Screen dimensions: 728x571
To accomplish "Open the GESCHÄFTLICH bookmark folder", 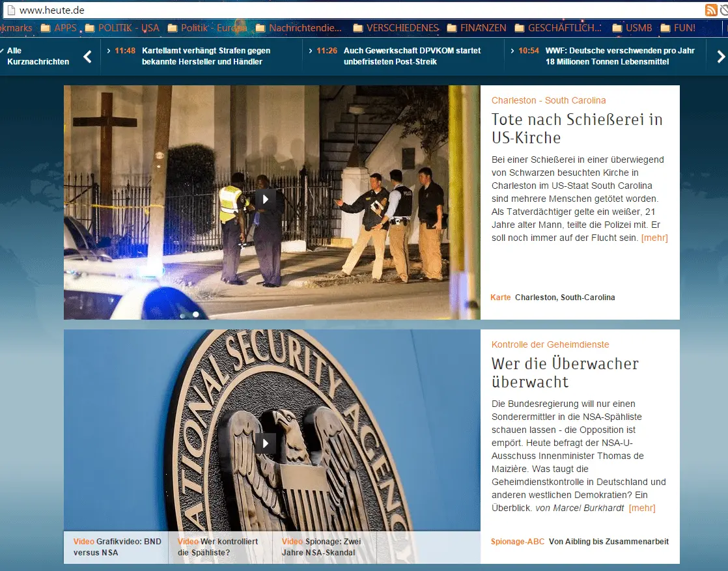I will 557,28.
